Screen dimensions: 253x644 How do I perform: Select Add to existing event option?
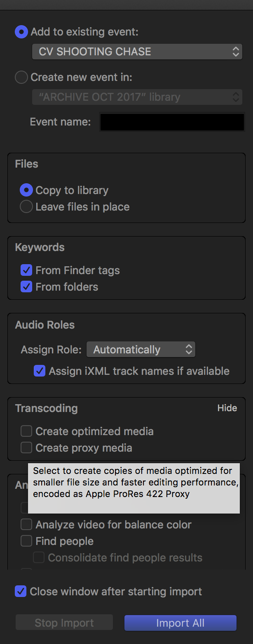coord(21,32)
